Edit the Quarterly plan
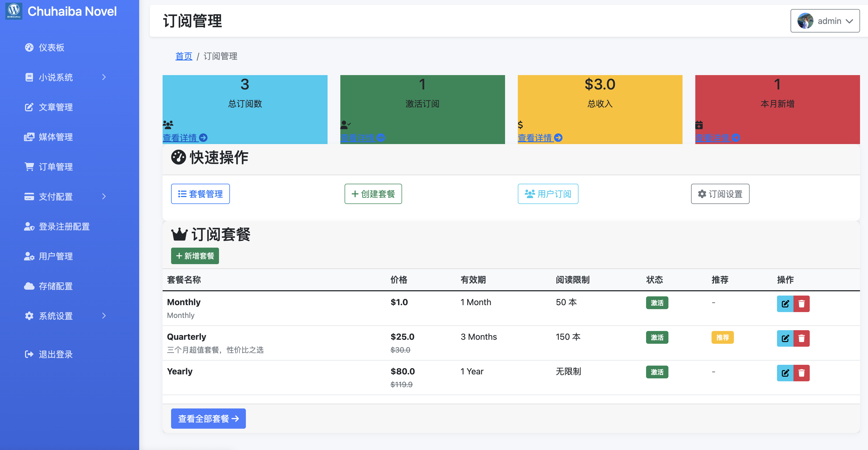This screenshot has width=868, height=450. click(x=785, y=338)
